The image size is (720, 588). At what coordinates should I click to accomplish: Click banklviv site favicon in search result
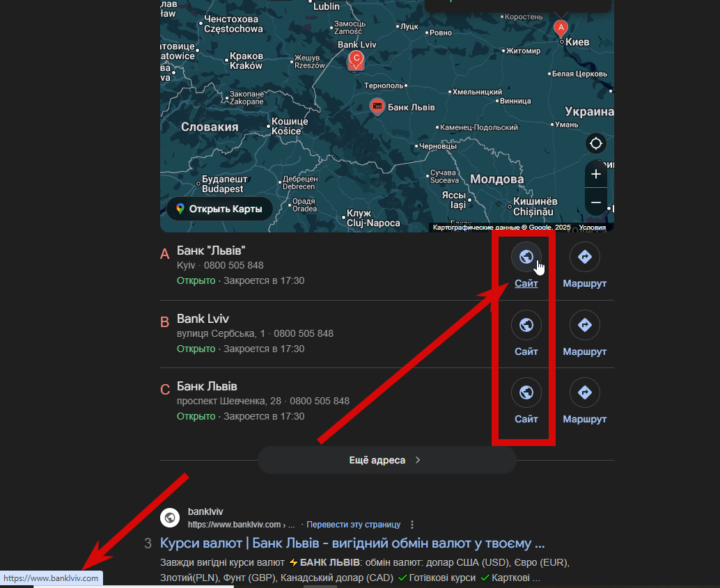(171, 518)
